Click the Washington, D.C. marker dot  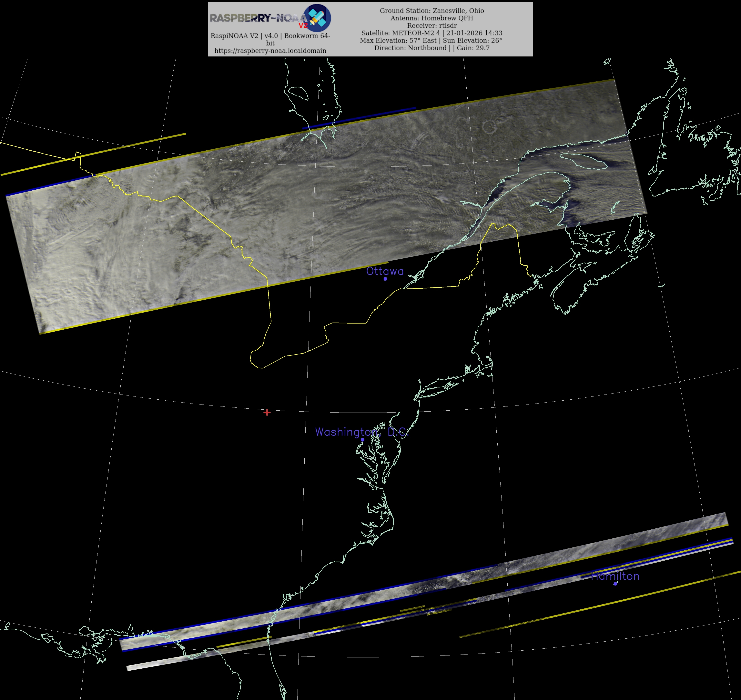pyautogui.click(x=362, y=440)
